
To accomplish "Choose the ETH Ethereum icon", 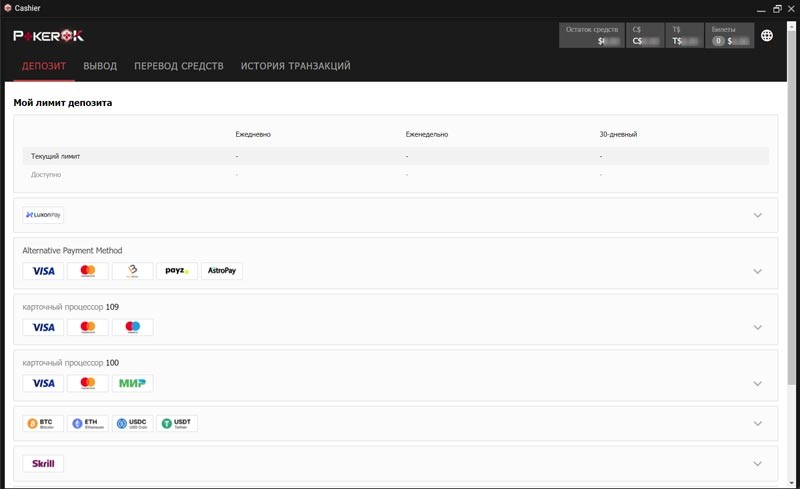I will pos(88,423).
